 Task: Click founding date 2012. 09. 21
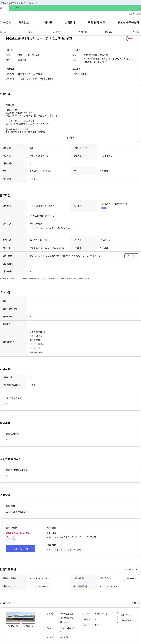[x=102, y=614]
